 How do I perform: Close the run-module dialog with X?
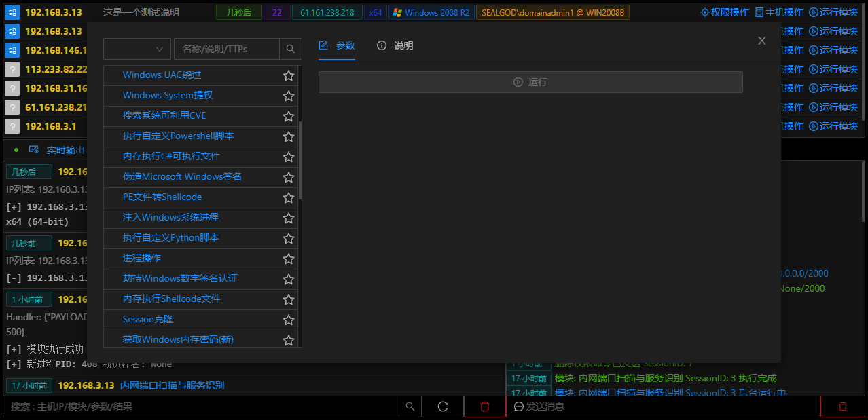click(x=762, y=41)
